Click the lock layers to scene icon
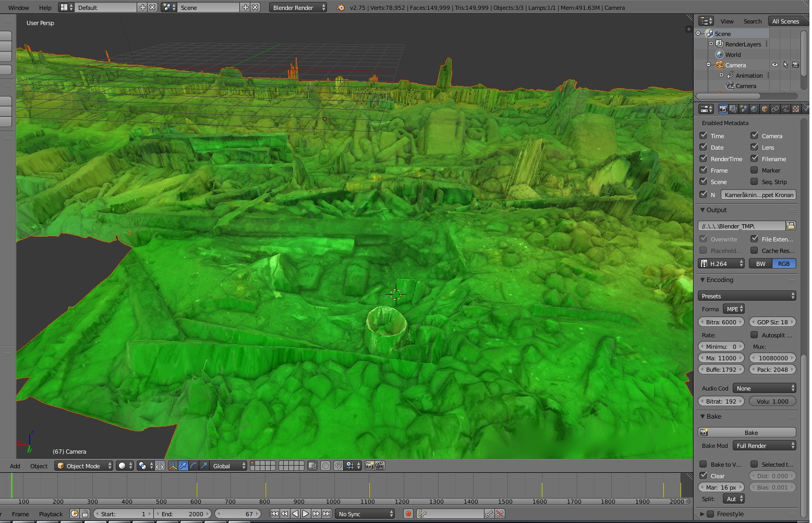This screenshot has width=812, height=523. pyautogui.click(x=312, y=466)
